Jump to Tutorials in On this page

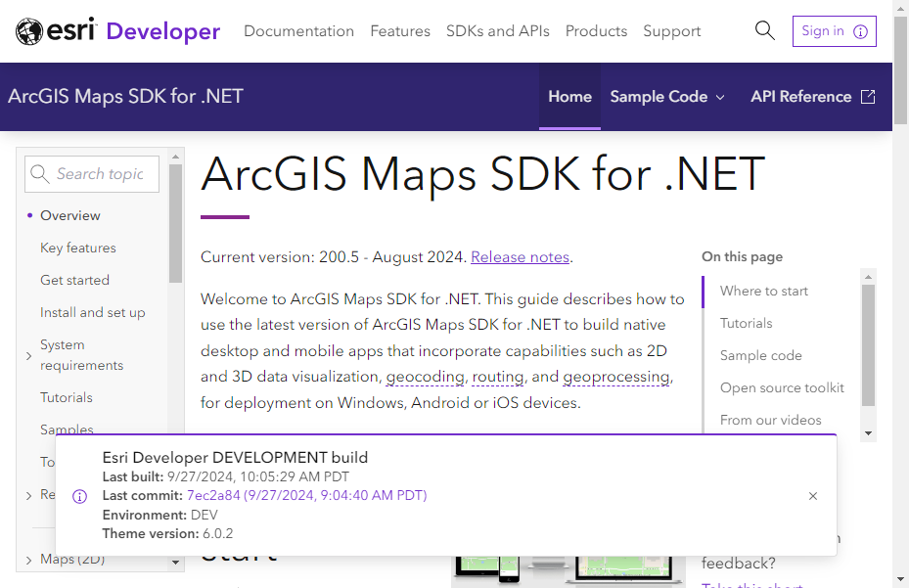[747, 323]
